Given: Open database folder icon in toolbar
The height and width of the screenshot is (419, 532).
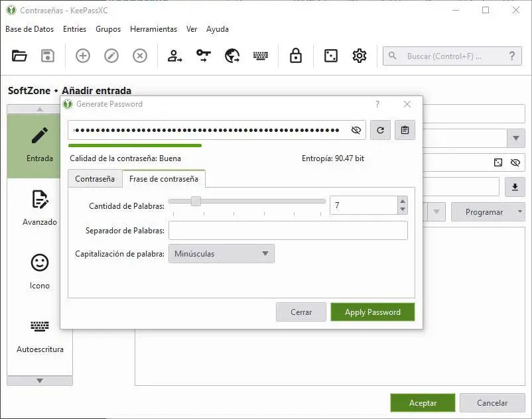Looking at the screenshot, I should (x=19, y=56).
